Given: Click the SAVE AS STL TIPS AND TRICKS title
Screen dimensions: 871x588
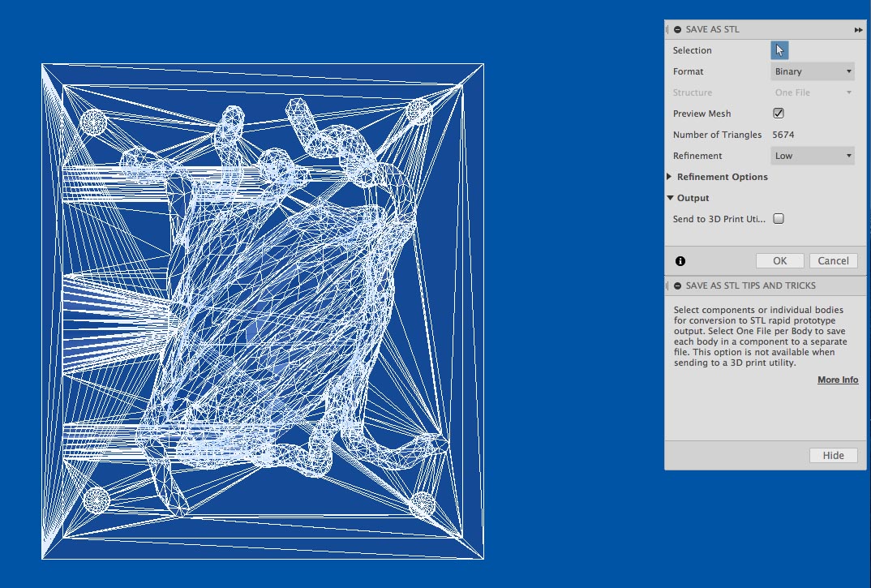Looking at the screenshot, I should (750, 285).
